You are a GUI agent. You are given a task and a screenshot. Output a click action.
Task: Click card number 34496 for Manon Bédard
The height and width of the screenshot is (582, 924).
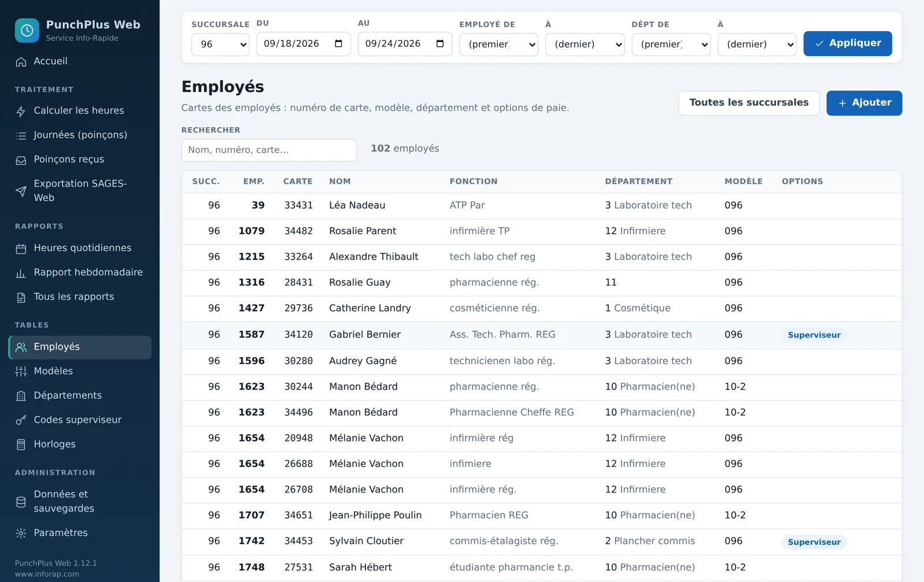click(299, 413)
